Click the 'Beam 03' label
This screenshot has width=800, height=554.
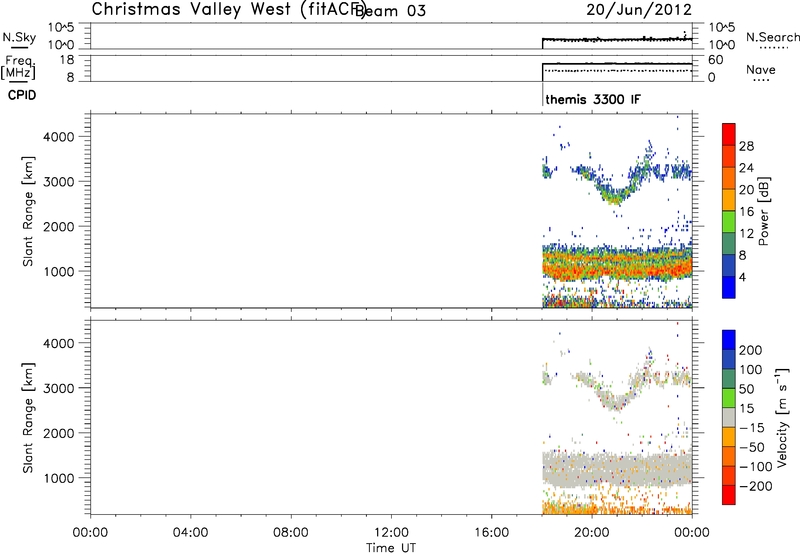coord(390,11)
